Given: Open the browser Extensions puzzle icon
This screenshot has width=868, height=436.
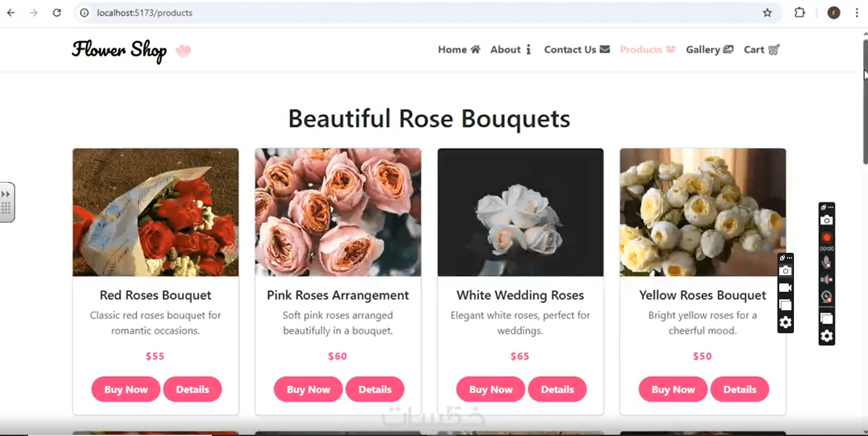Looking at the screenshot, I should coord(800,13).
